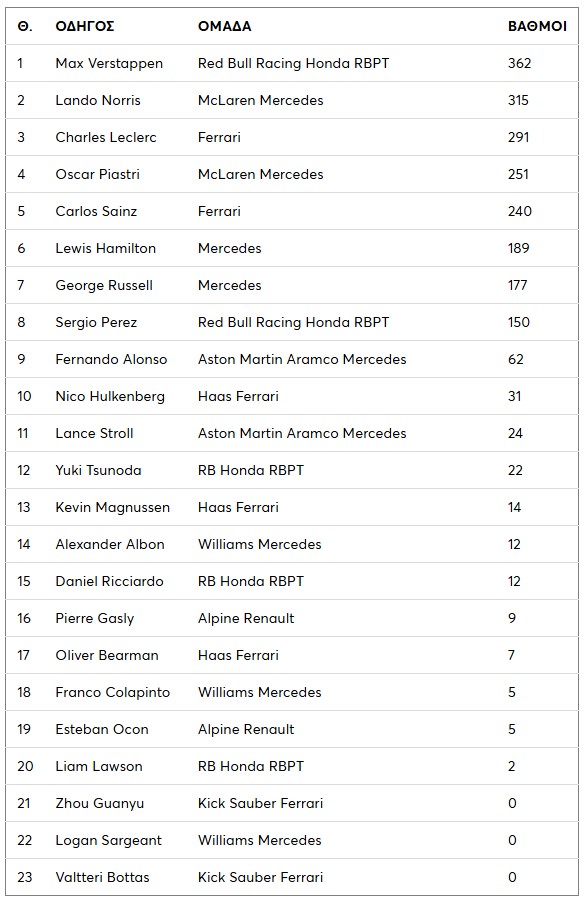This screenshot has height=900, width=588.
Task: Click Yuki Tsunoda driver entry
Action: (98, 471)
